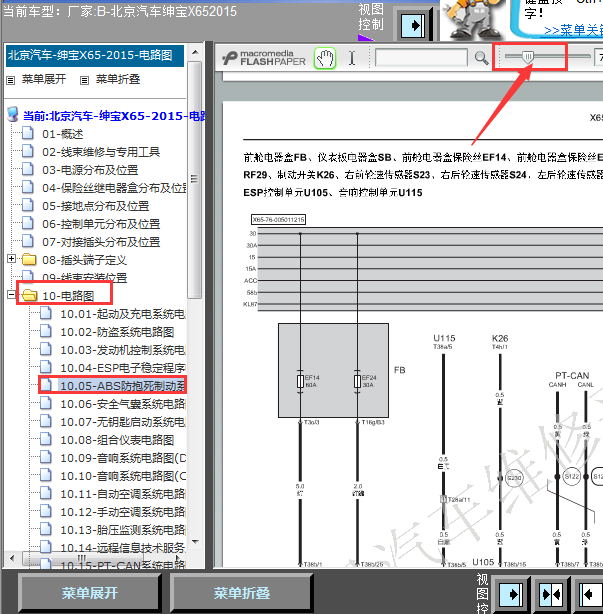Open 07-对接插头分布及位置
Screen dimensions: 603x614
click(101, 242)
